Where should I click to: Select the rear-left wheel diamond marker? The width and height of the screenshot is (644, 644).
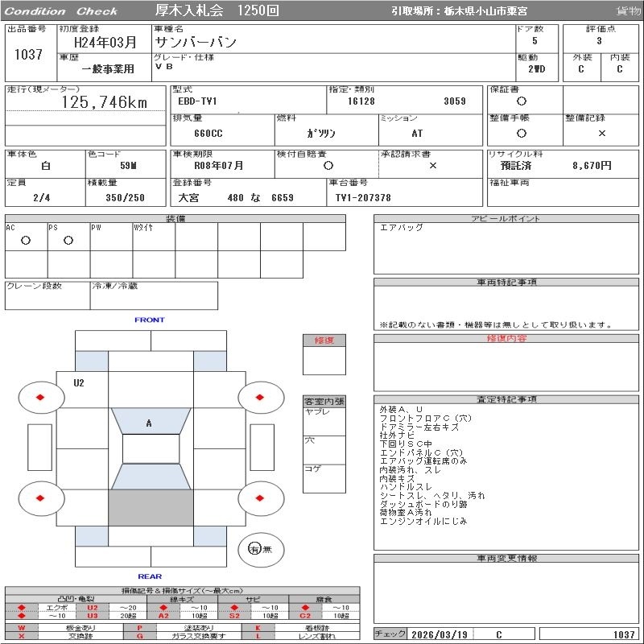pos(41,498)
